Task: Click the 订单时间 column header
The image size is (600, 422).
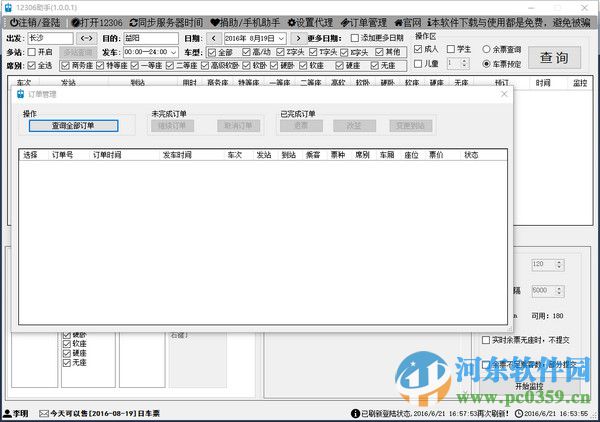Action: coord(107,155)
